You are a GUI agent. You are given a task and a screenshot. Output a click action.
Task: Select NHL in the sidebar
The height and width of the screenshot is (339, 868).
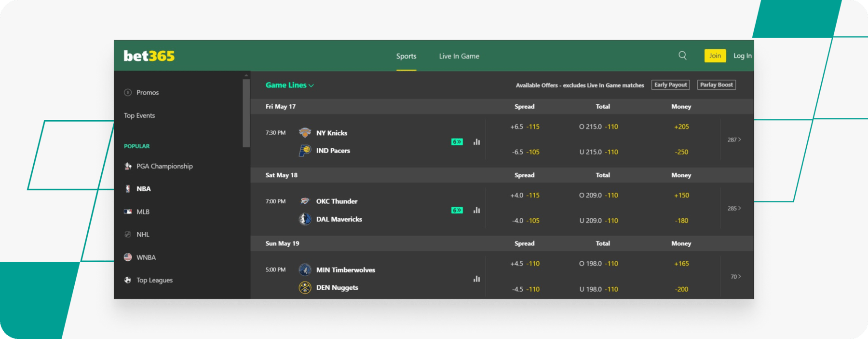point(143,234)
